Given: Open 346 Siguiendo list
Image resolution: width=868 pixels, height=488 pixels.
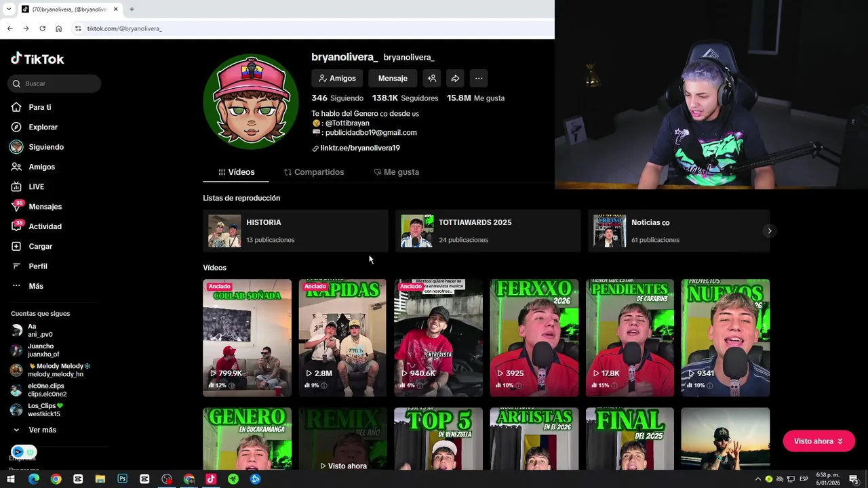Looking at the screenshot, I should 337,98.
